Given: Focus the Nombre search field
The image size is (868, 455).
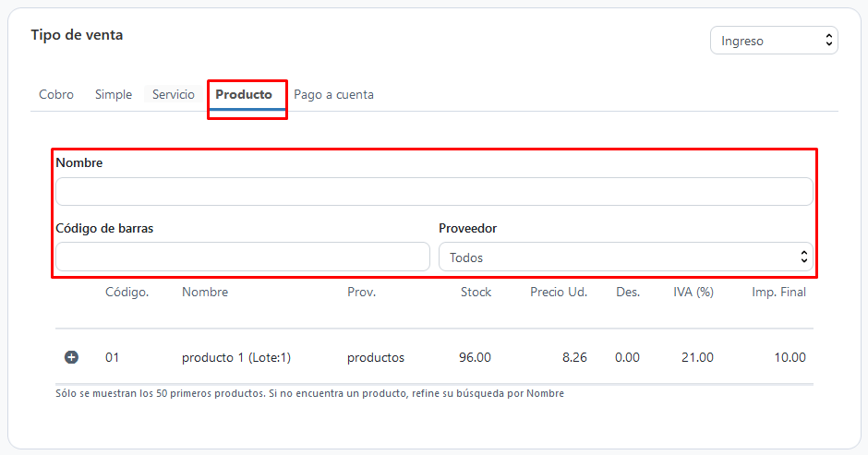Looking at the screenshot, I should [x=434, y=192].
